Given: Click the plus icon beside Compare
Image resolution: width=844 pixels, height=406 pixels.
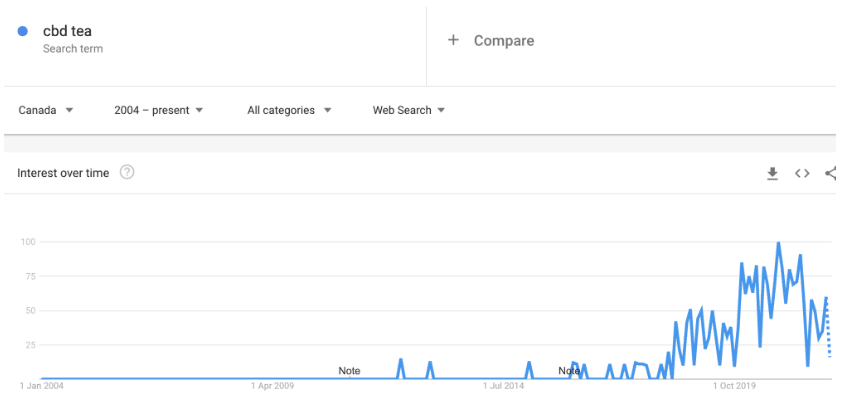Looking at the screenshot, I should (453, 40).
